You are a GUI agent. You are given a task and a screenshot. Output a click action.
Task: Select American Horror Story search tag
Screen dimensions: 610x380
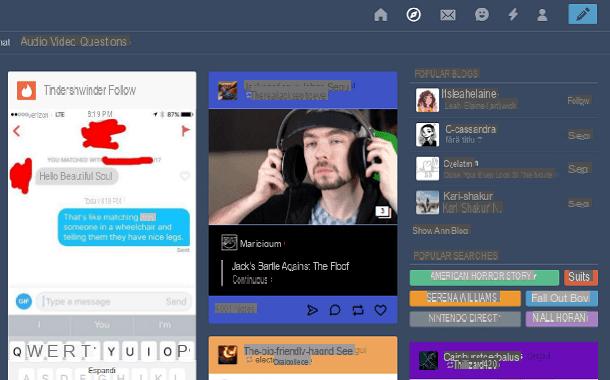[484, 277]
